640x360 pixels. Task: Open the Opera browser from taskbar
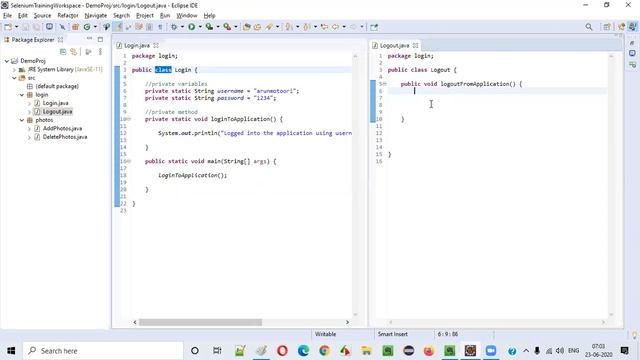click(x=282, y=351)
